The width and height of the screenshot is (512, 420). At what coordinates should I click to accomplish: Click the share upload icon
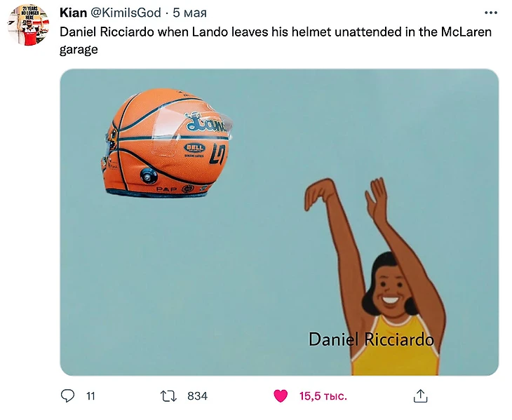[420, 396]
